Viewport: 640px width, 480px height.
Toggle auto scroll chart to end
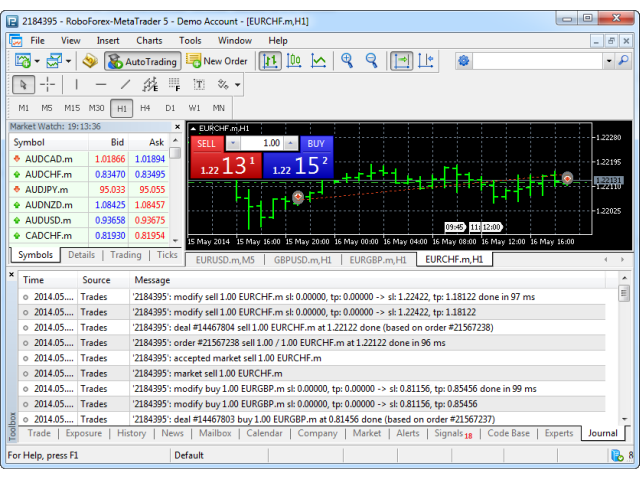[x=402, y=61]
